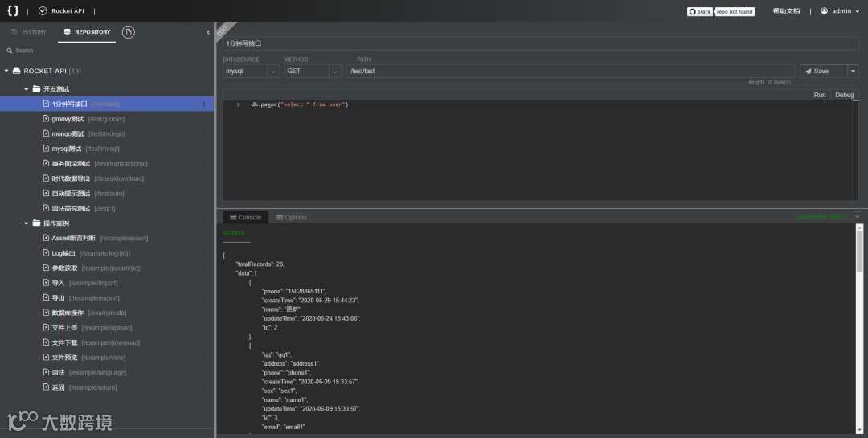Collapse the 操作案例 folder
Screen dimensions: 868x438
[x=26, y=223]
